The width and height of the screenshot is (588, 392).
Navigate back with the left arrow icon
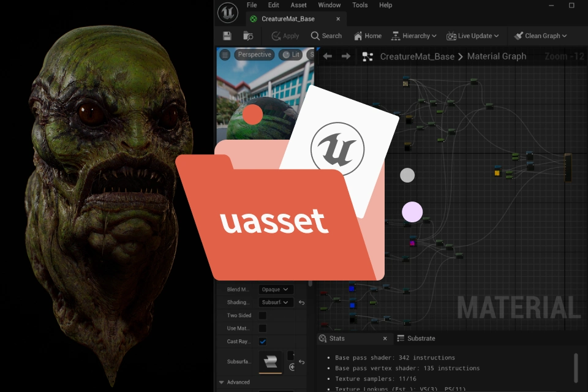(327, 56)
